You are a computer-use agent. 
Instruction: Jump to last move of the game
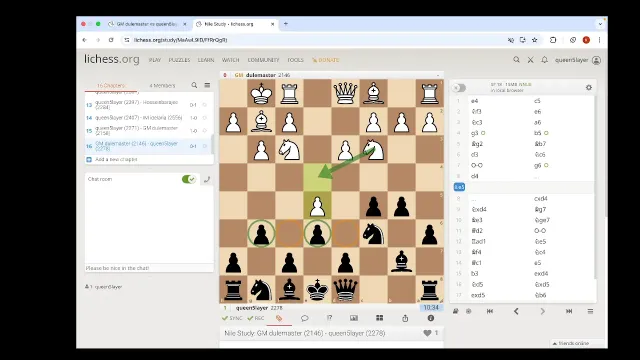coord(569,311)
